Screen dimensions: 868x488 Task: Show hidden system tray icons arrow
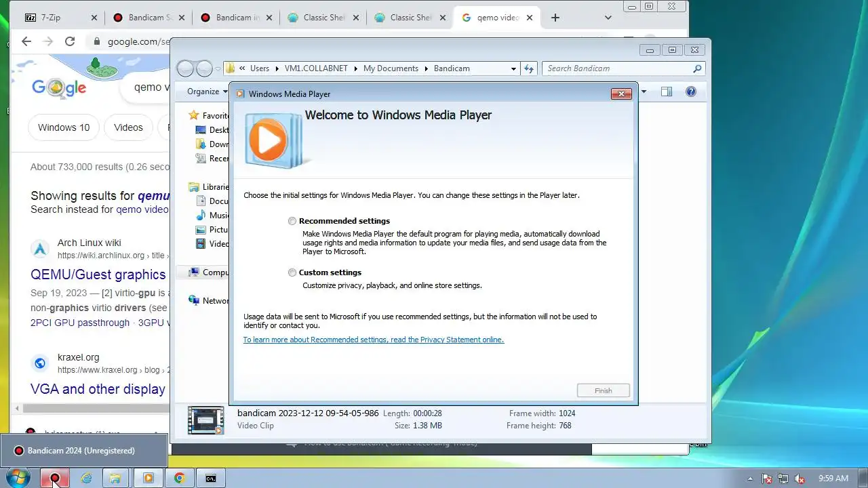tap(750, 479)
